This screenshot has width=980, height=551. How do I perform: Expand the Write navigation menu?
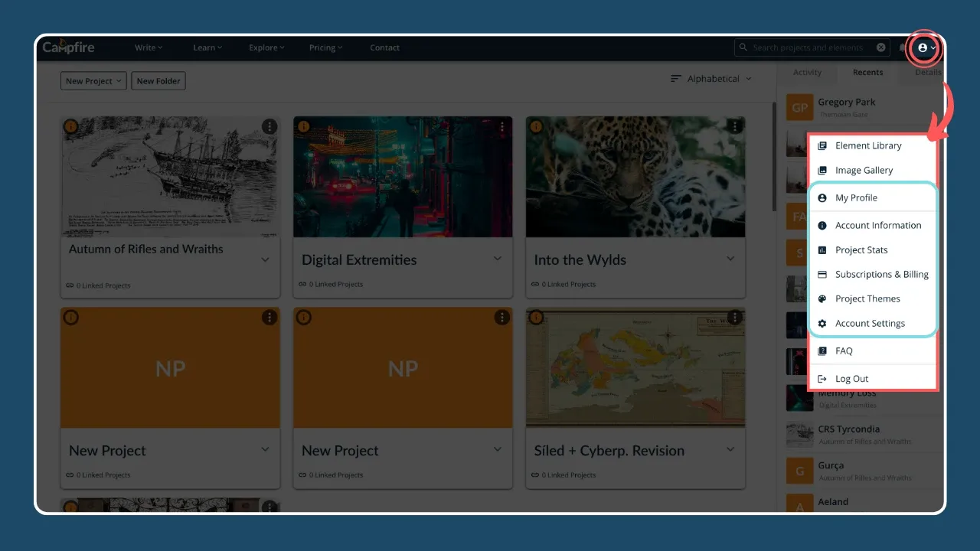pos(149,47)
